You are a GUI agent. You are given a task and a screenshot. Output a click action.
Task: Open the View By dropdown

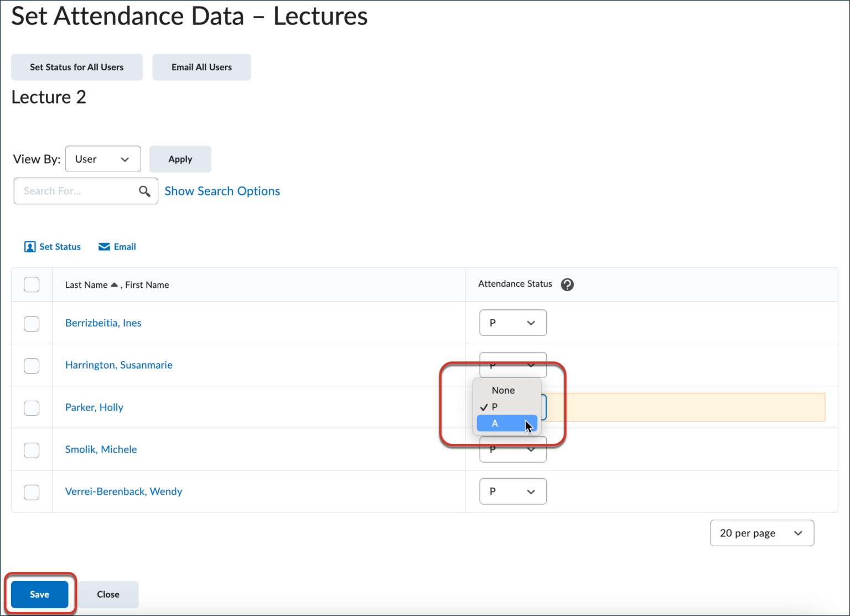pos(102,159)
